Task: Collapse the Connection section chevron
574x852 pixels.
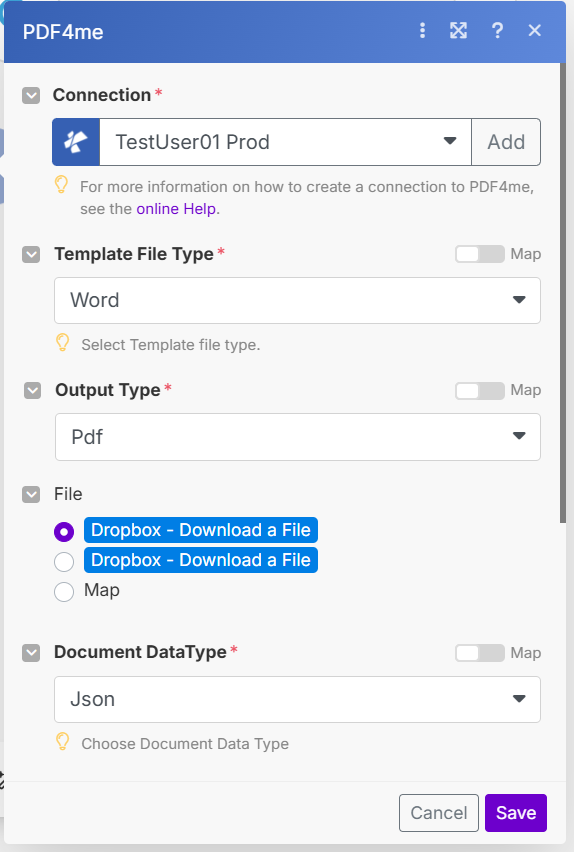Action: [31, 96]
